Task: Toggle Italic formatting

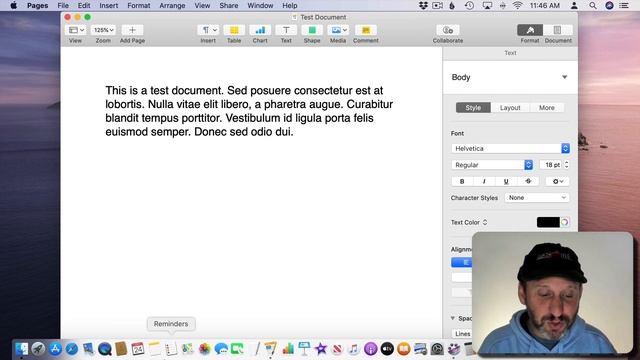Action: [484, 181]
